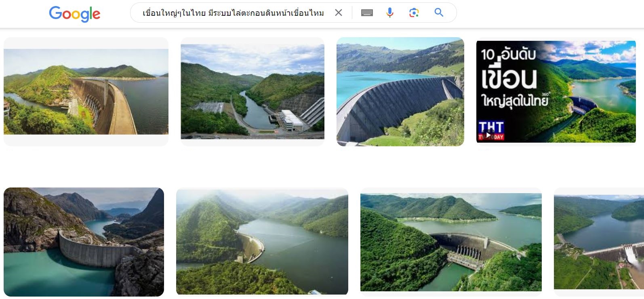Open Google Lens image search
Viewport: 644px width, 299px height.
tap(414, 13)
